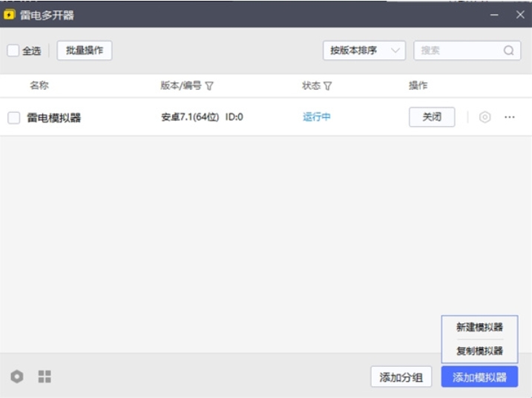This screenshot has width=532, height=398.
Task: Expand the 按版本排序 sort dropdown
Action: click(364, 50)
